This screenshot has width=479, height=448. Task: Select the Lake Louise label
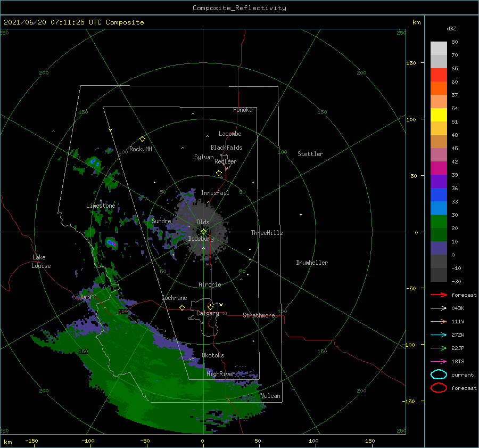41,262
